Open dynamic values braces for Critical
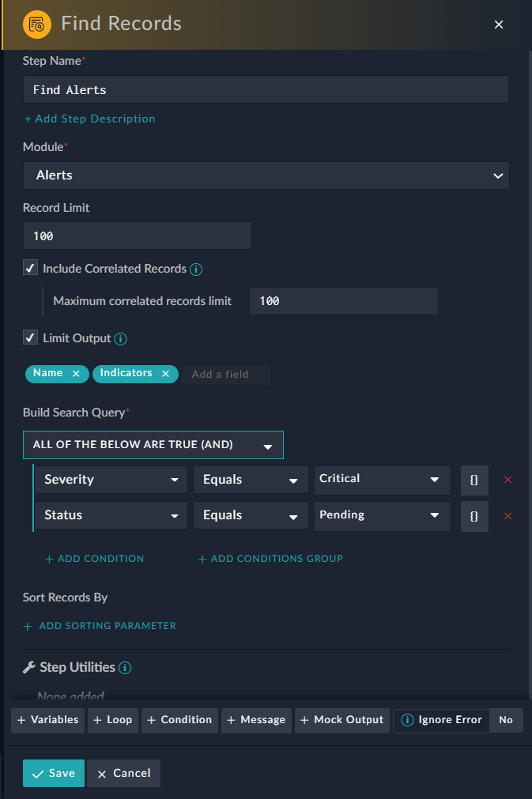 474,480
